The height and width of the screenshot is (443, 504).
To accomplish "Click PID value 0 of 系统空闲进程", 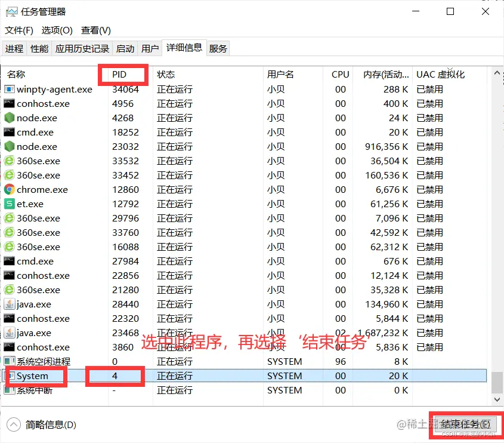I will coord(115,361).
